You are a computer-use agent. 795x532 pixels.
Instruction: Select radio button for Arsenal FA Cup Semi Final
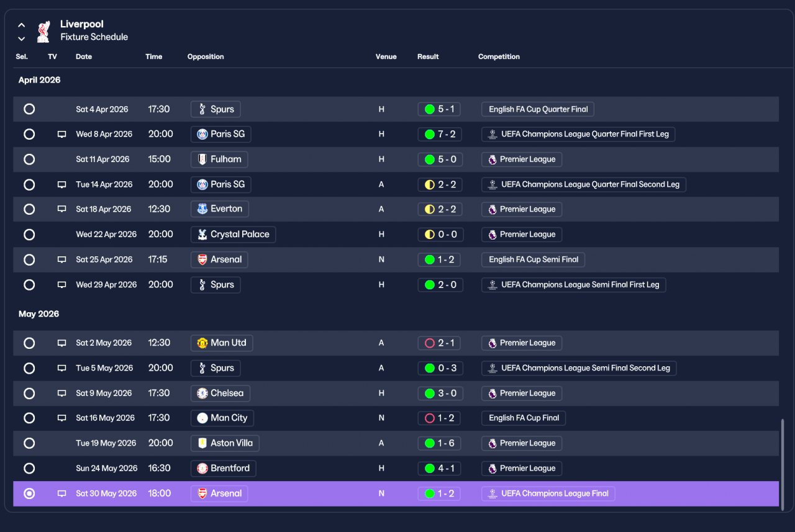tap(29, 259)
